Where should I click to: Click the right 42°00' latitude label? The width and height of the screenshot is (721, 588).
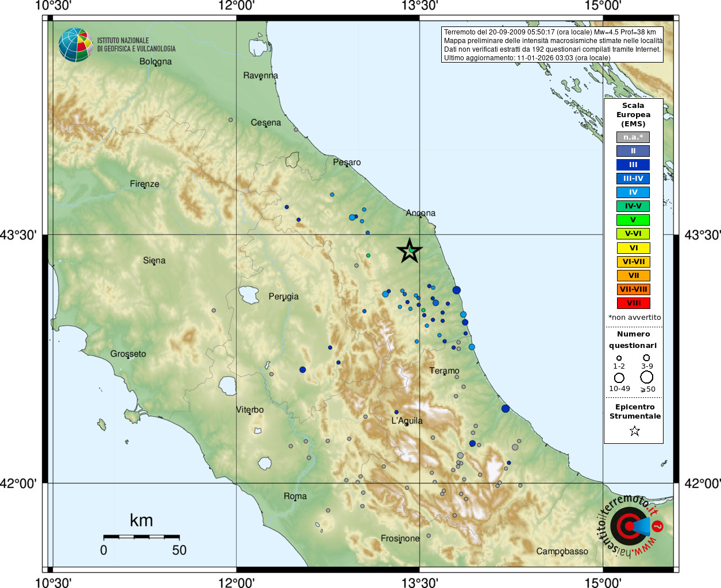click(703, 483)
